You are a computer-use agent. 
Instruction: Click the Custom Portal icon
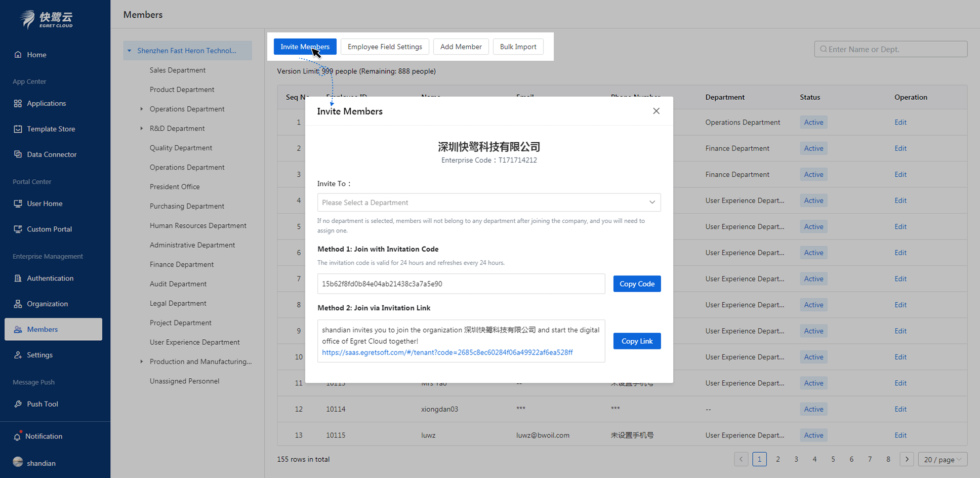pyautogui.click(x=18, y=229)
